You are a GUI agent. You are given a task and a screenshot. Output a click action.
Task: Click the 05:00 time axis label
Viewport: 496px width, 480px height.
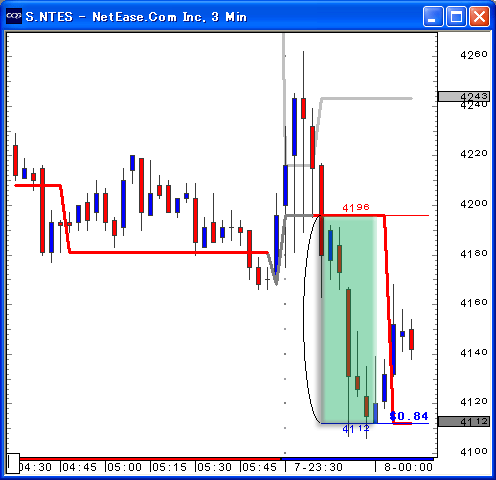[x=124, y=467]
